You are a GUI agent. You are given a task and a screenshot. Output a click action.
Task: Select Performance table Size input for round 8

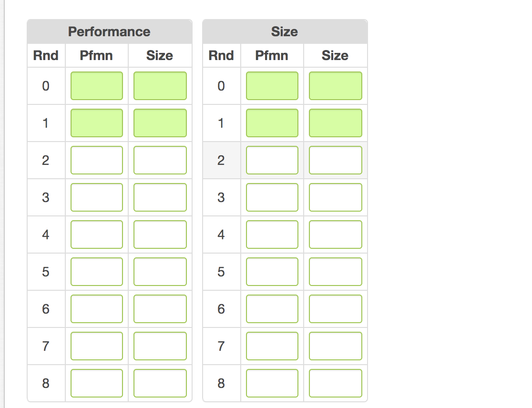tap(160, 383)
